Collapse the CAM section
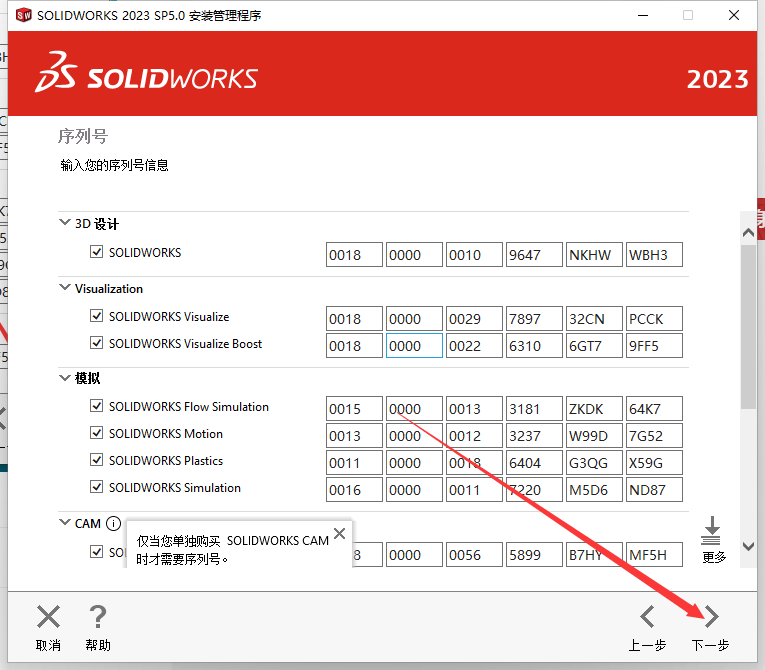The image size is (765, 670). coord(65,523)
